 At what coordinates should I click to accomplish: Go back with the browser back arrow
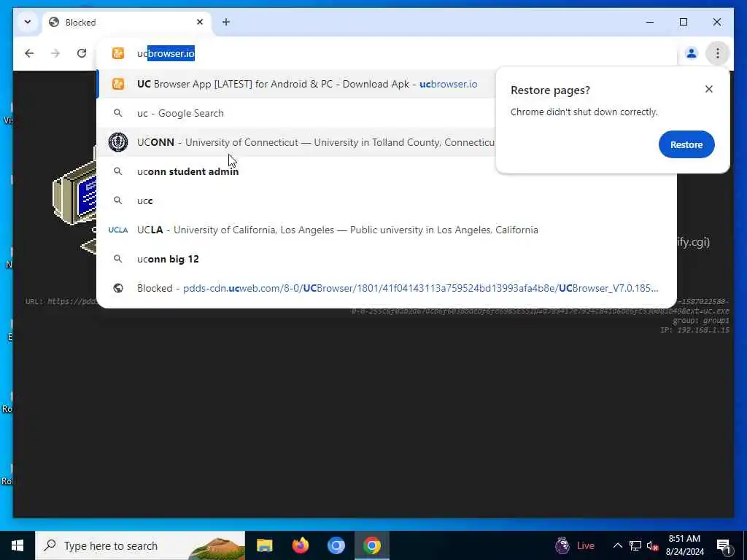(29, 53)
